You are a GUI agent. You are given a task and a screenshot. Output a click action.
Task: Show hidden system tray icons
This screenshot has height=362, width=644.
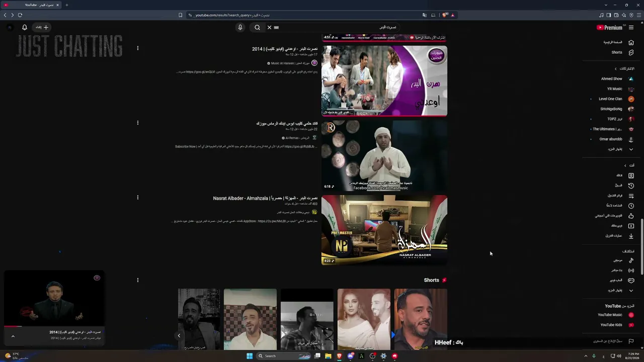point(586,356)
